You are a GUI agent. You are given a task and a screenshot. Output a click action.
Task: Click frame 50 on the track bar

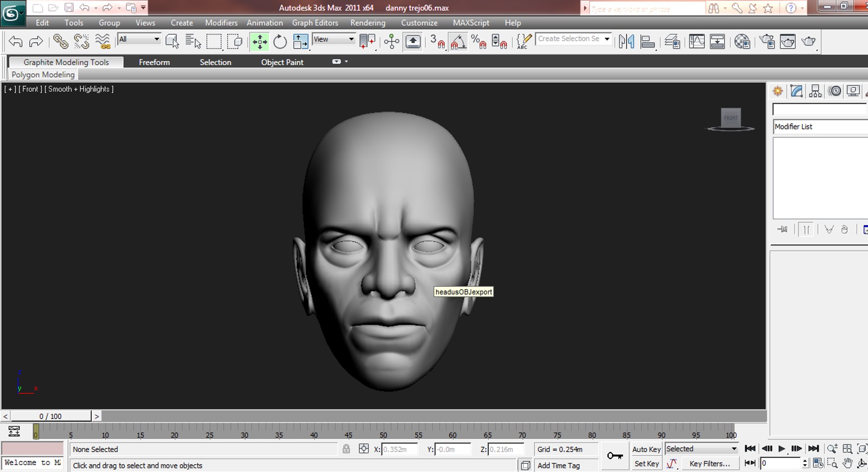(x=383, y=435)
